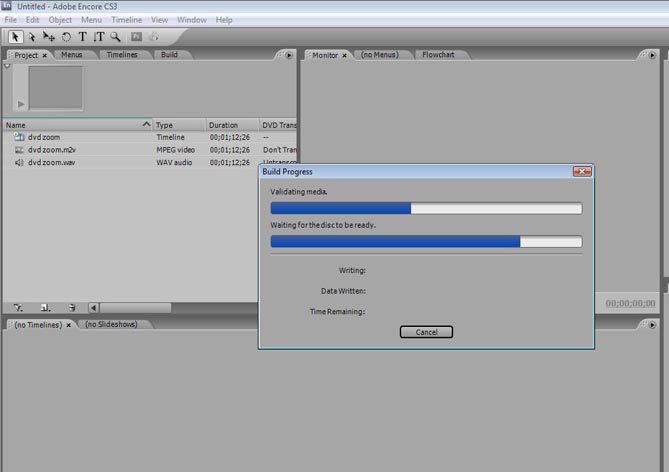Sort by Name column header arrow
The width and height of the screenshot is (669, 472).
[146, 125]
